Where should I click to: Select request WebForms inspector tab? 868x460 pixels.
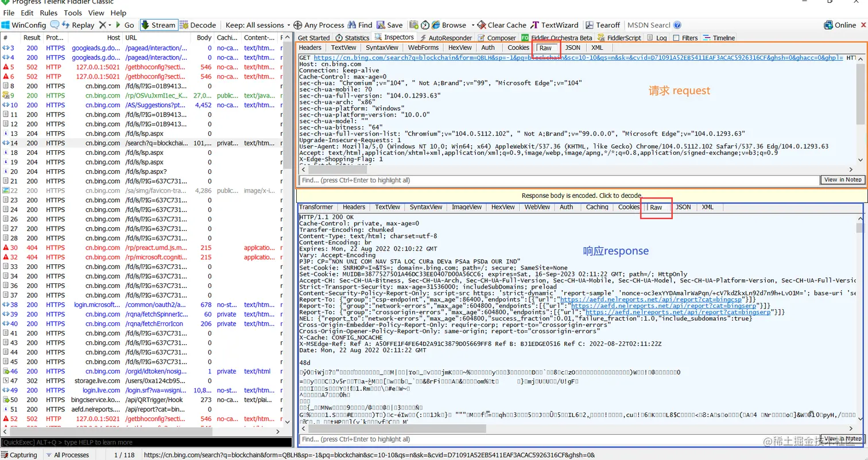pyautogui.click(x=423, y=48)
